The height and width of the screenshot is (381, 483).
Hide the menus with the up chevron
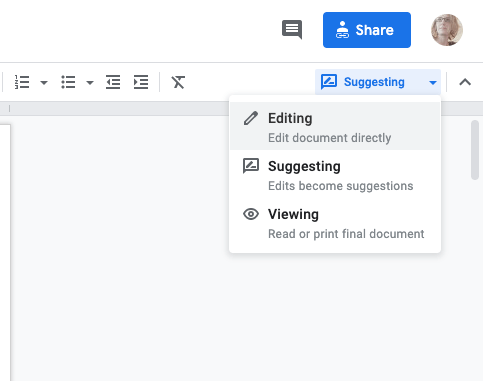tap(465, 82)
